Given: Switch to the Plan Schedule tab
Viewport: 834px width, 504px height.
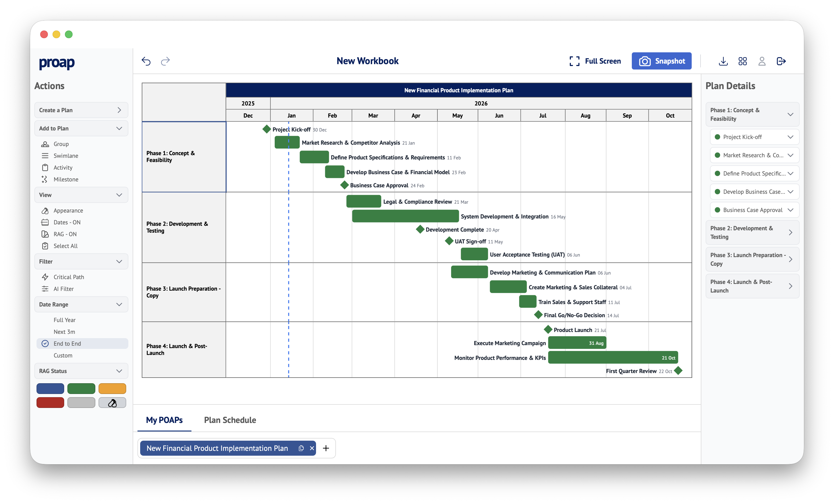Looking at the screenshot, I should coord(230,420).
